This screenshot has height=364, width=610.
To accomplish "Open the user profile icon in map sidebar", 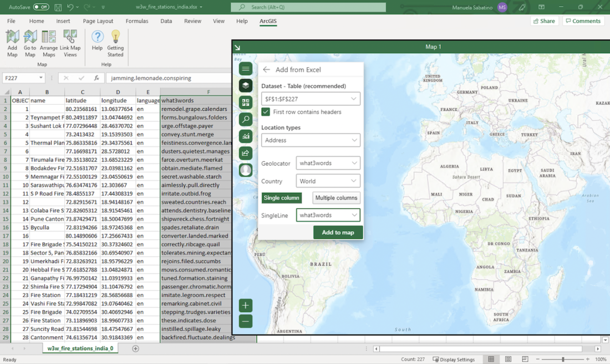I will (x=246, y=170).
